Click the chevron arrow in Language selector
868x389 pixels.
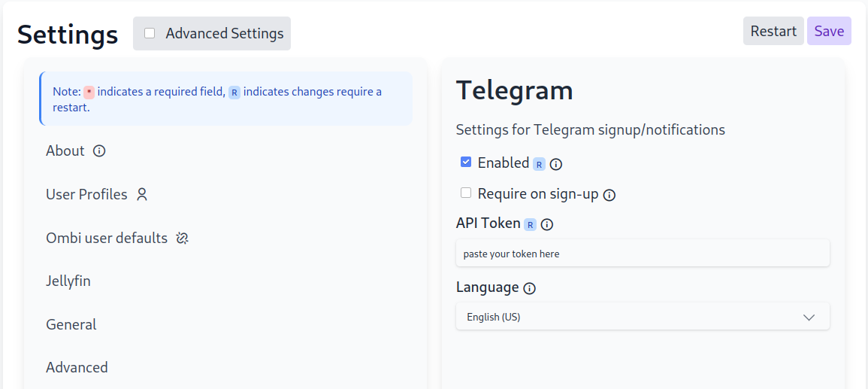click(809, 318)
